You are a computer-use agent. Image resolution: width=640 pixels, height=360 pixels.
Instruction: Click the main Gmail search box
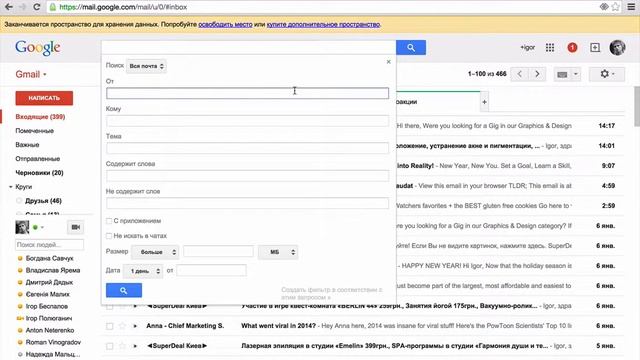(x=249, y=48)
